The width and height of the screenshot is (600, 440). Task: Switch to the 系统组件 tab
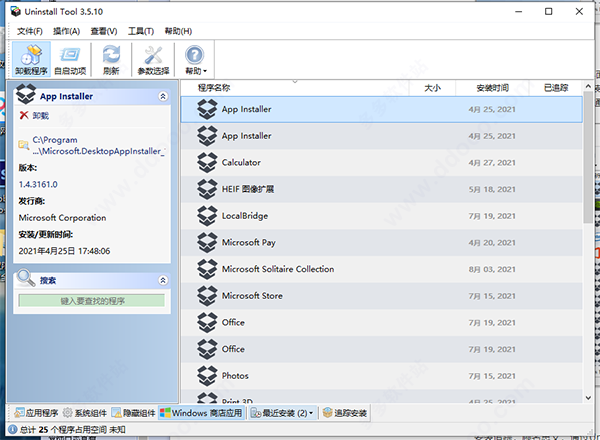point(85,413)
